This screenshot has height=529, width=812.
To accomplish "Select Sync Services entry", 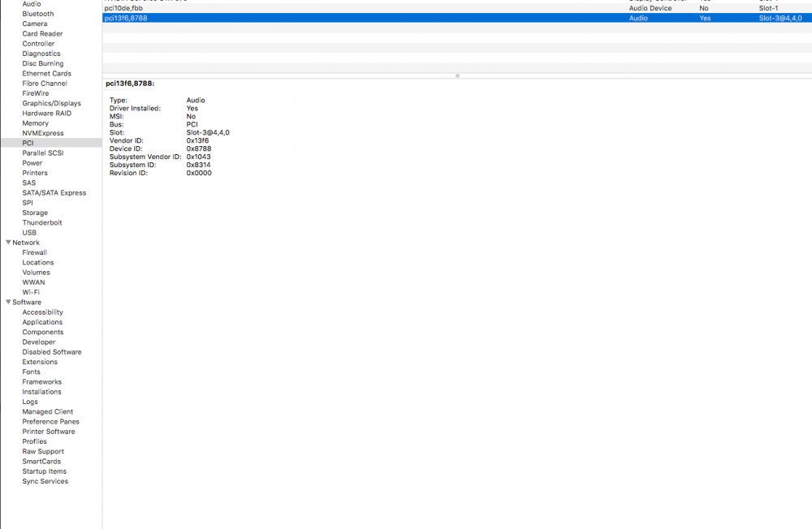I will tap(45, 481).
